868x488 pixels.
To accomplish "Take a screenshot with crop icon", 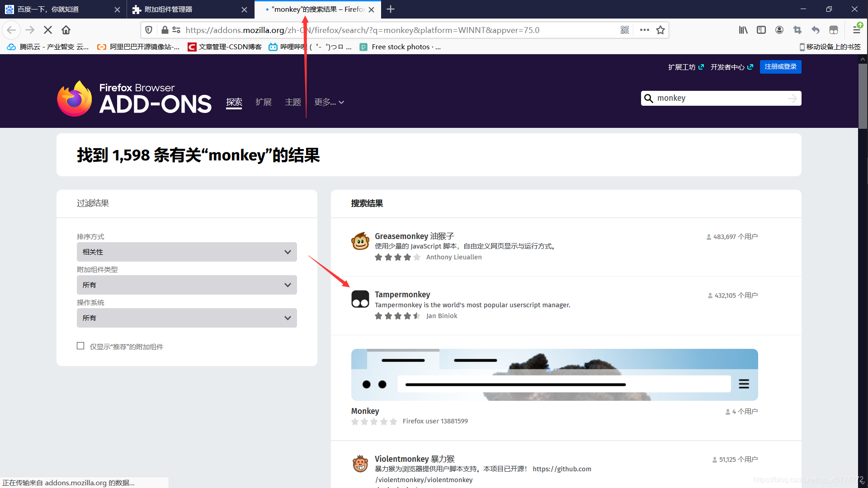I will tap(797, 30).
